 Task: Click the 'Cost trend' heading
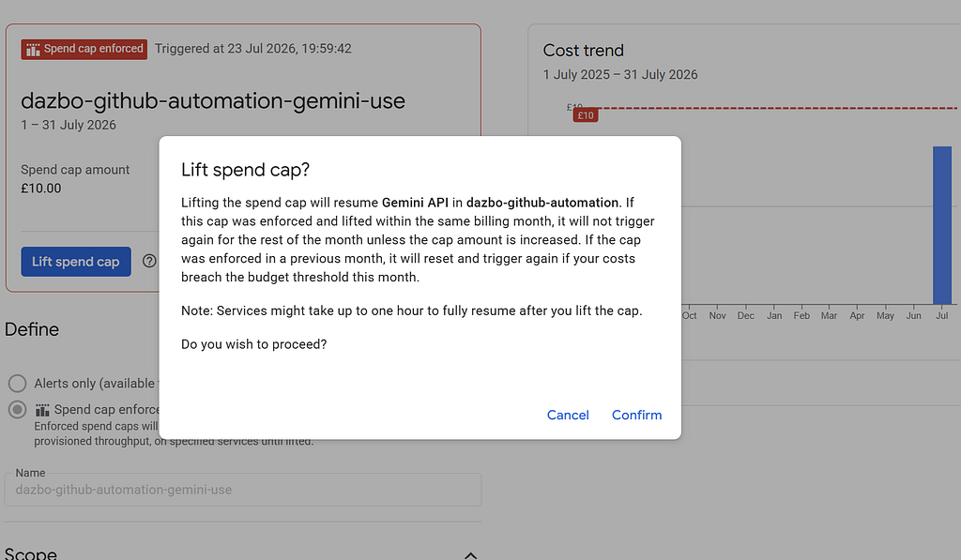tap(584, 51)
